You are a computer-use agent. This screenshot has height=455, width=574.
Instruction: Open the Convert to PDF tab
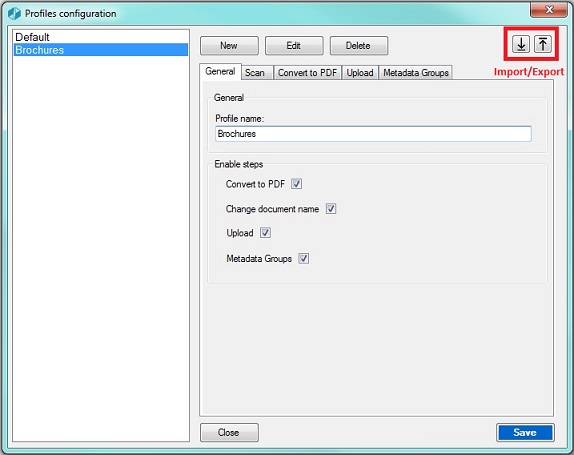coord(307,72)
